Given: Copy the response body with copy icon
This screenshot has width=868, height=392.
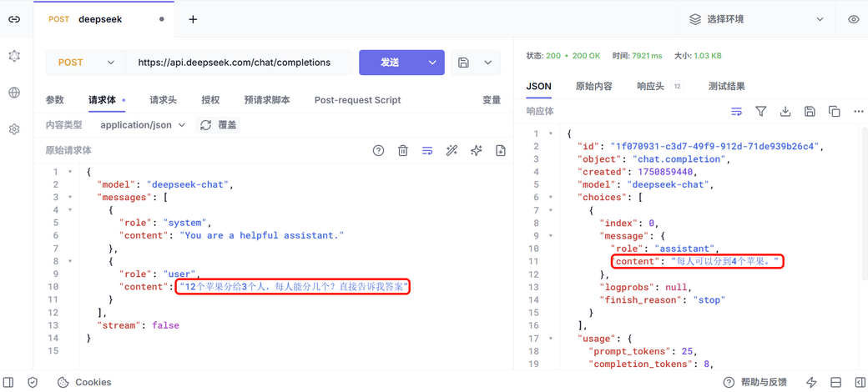Looking at the screenshot, I should (835, 112).
